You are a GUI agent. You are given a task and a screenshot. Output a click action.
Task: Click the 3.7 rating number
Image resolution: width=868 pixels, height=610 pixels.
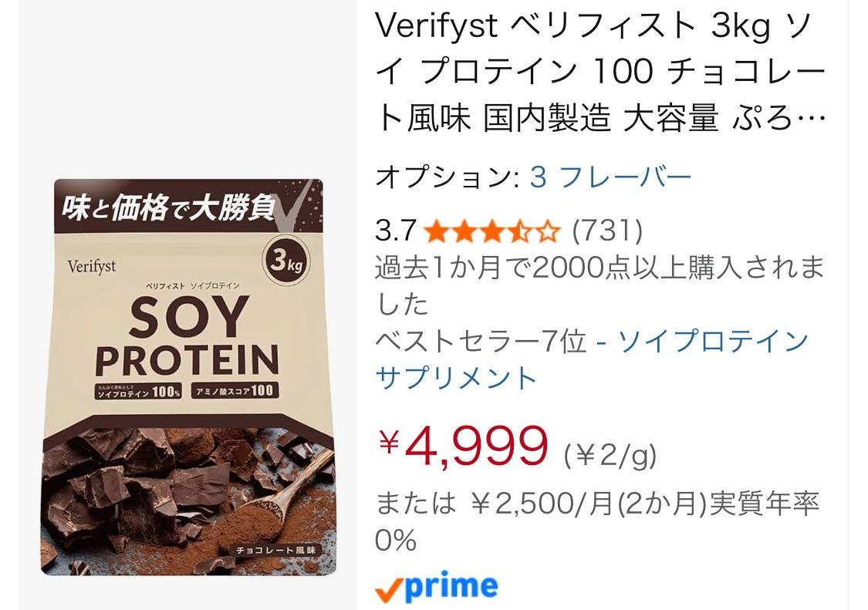[x=395, y=231]
